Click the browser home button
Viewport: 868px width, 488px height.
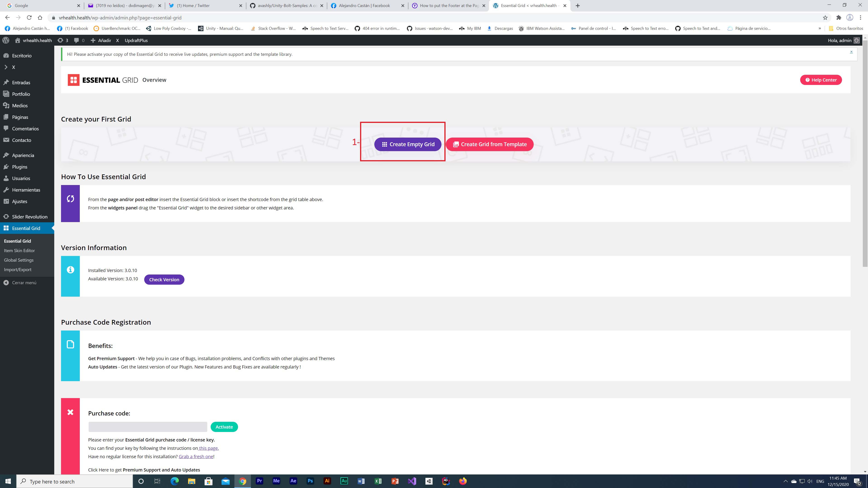pyautogui.click(x=40, y=18)
